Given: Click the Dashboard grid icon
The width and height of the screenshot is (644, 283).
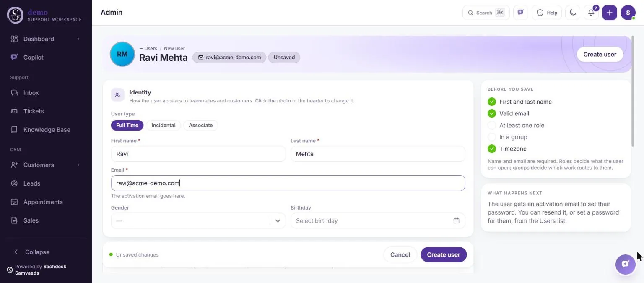Looking at the screenshot, I should pyautogui.click(x=14, y=39).
